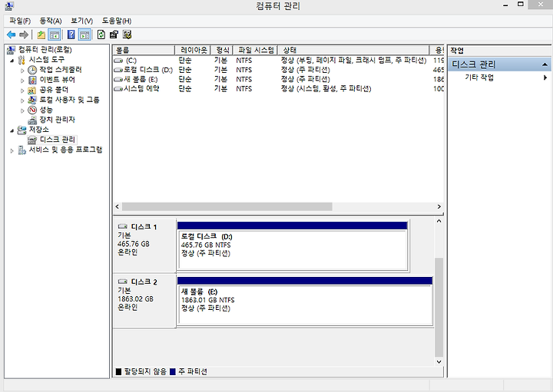The height and width of the screenshot is (392, 553).
Task: Click the 디스크 2 drive icon
Action: [x=122, y=282]
